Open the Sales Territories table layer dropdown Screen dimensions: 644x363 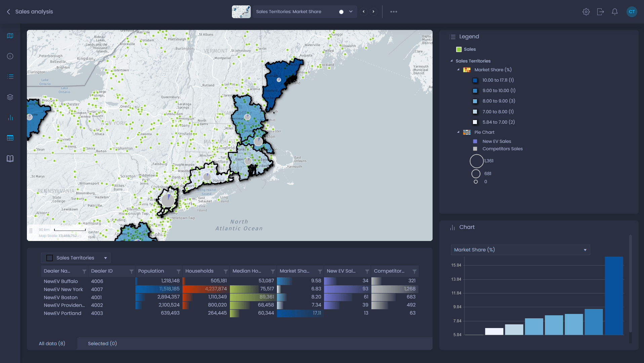[76, 258]
